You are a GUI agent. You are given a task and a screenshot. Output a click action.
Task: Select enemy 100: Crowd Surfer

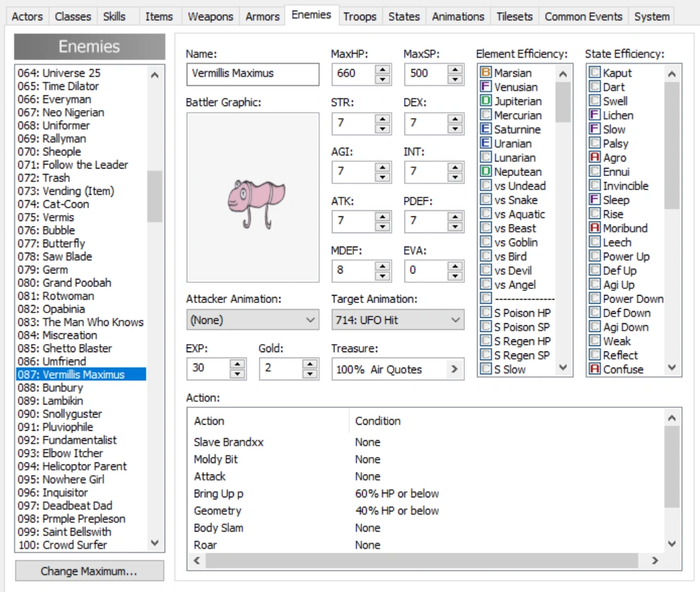pos(81,545)
